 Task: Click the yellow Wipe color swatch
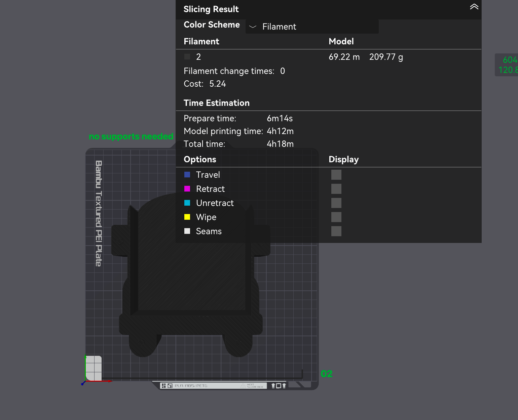coord(187,217)
